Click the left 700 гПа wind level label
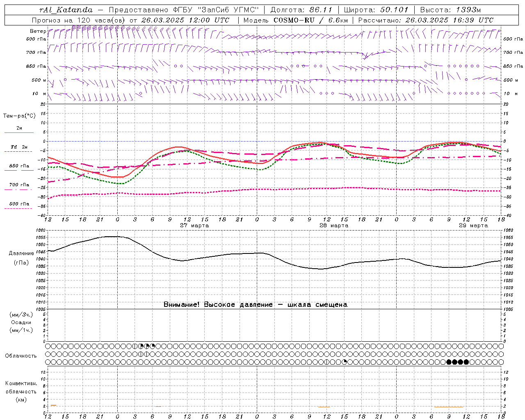Image resolution: width=525 pixels, height=420 pixels. pyautogui.click(x=36, y=52)
